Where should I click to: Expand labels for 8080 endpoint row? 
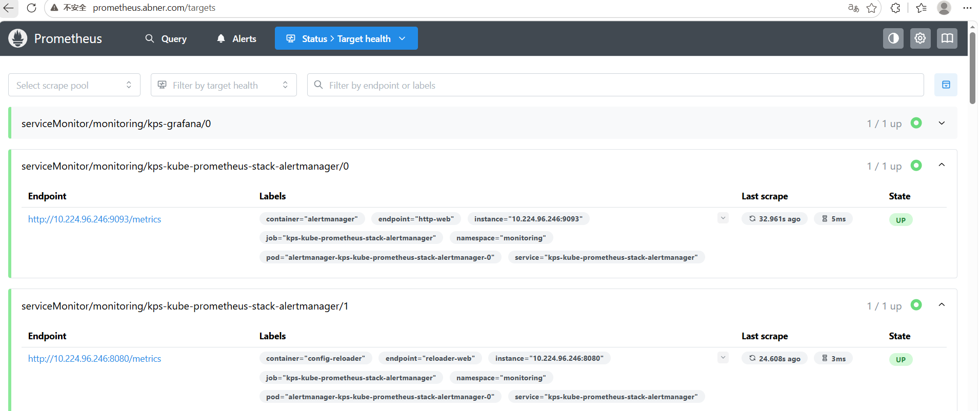[x=723, y=358]
